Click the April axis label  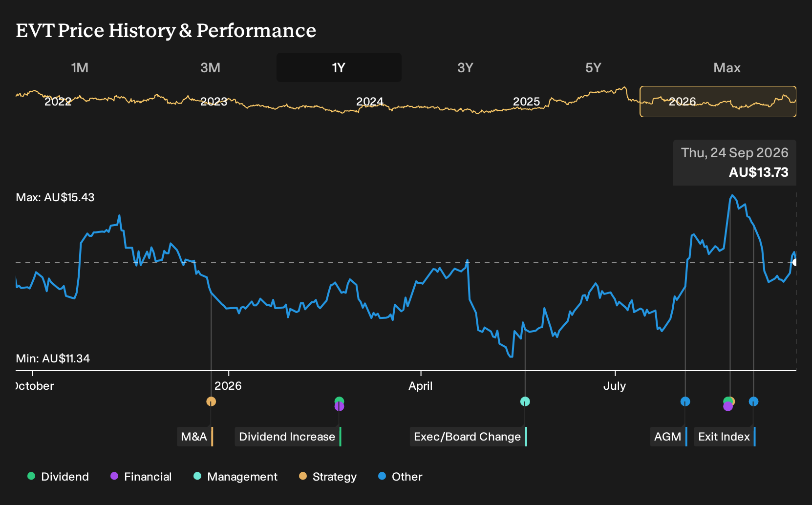tap(421, 386)
